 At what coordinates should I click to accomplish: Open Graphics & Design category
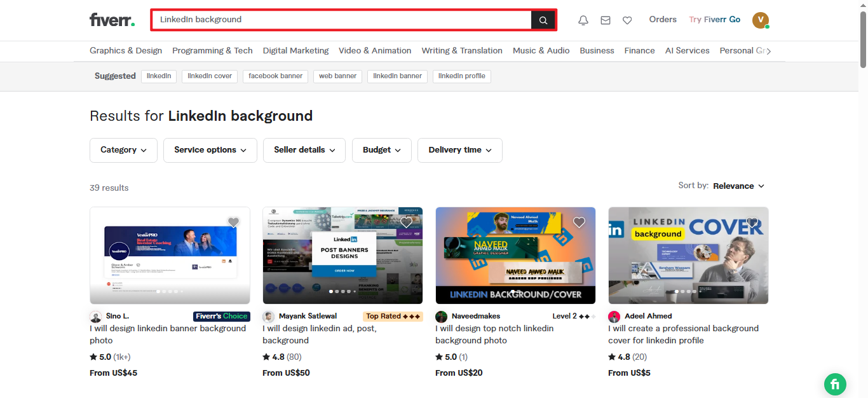[x=126, y=51]
